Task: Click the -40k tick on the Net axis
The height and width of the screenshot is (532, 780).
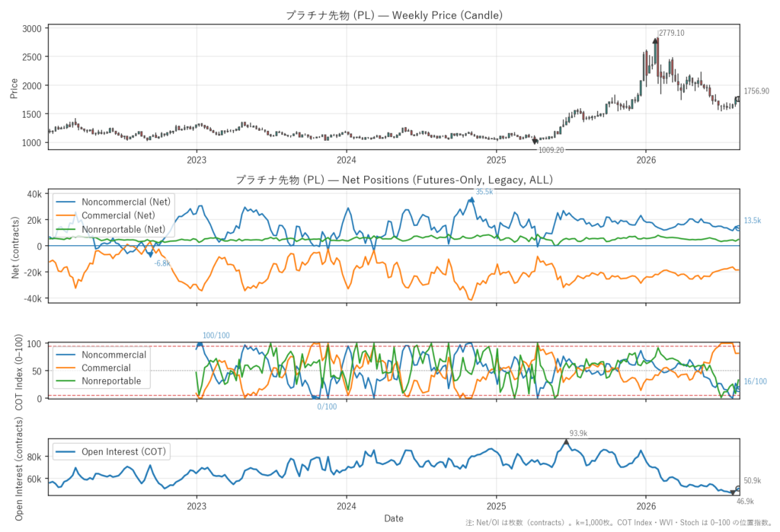Action: 32,299
